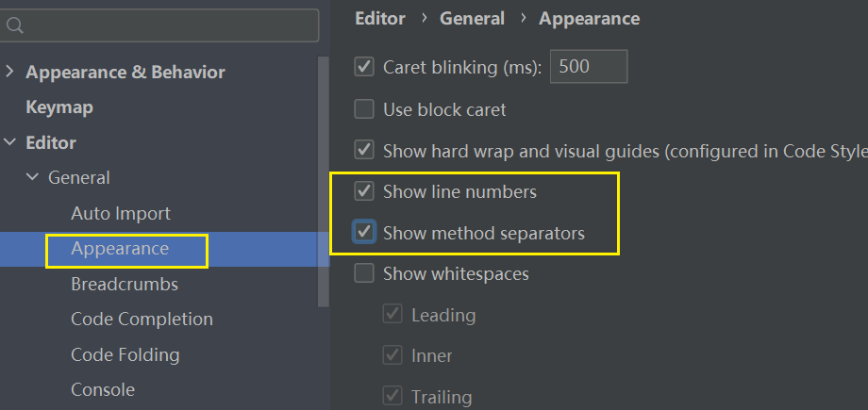The width and height of the screenshot is (868, 410).
Task: Go to Code Completion settings
Action: coord(142,320)
